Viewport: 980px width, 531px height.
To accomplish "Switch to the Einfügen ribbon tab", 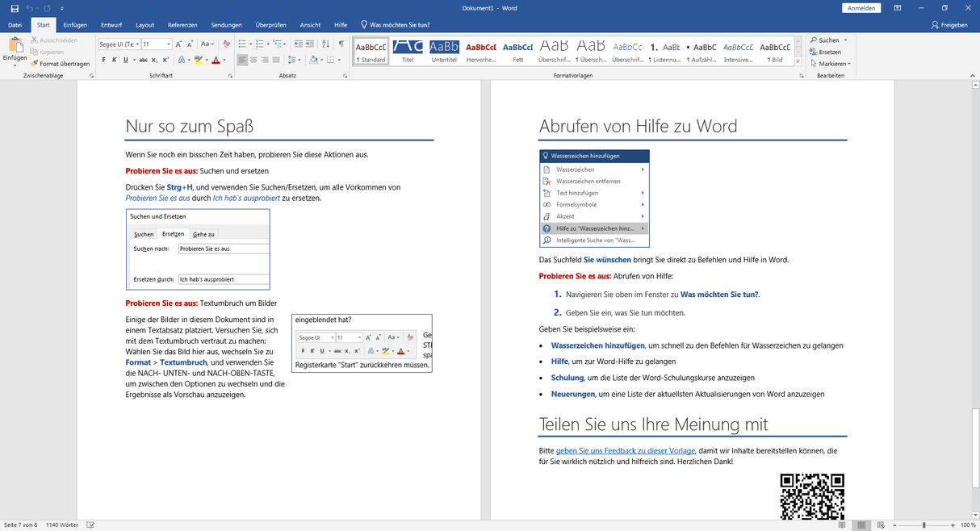I will pyautogui.click(x=74, y=24).
